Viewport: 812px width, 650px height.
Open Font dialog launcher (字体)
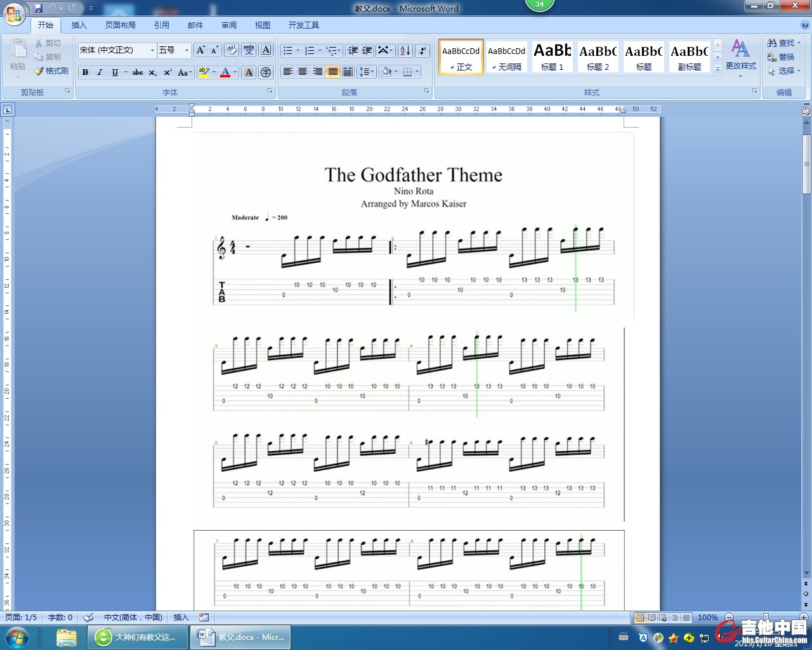[x=270, y=91]
